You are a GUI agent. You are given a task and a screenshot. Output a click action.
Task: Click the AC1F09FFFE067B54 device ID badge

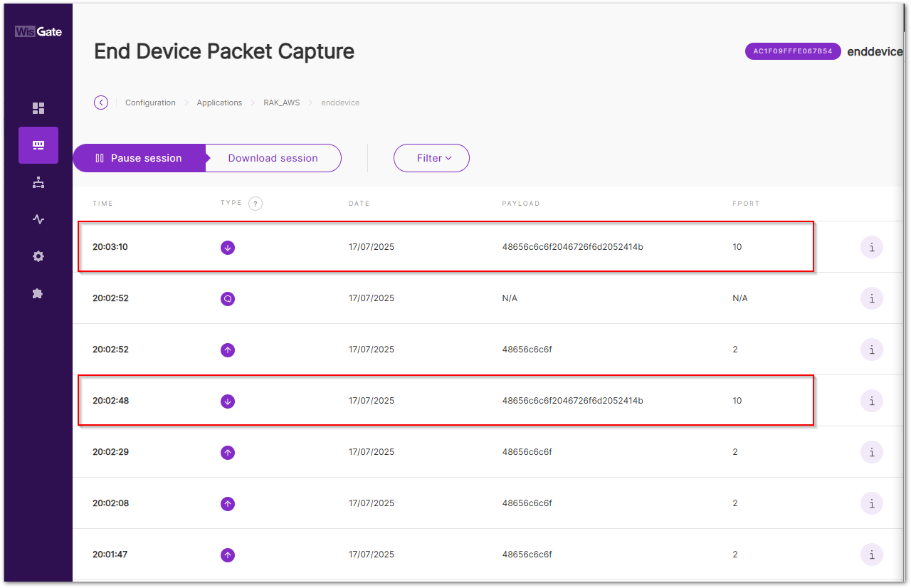pos(793,51)
